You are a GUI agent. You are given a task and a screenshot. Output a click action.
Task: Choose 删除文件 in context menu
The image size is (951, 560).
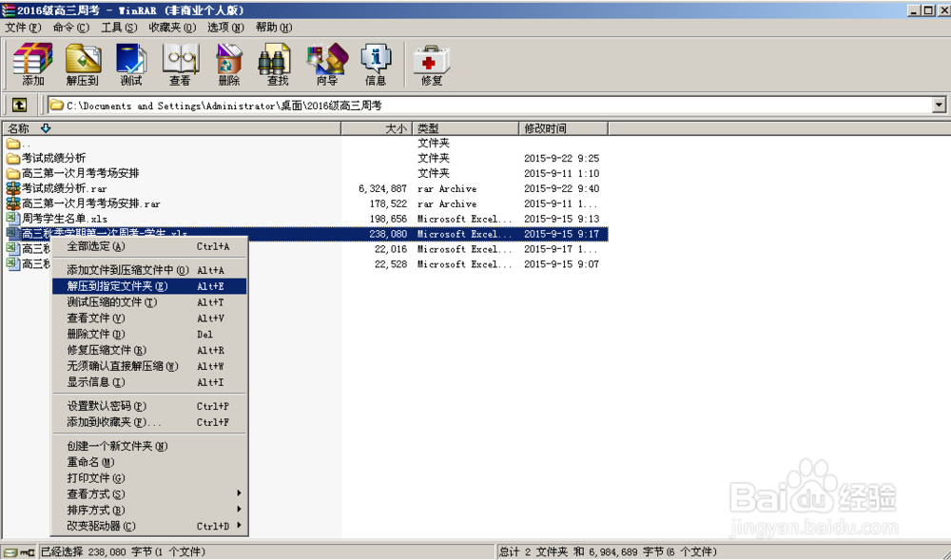tap(149, 334)
